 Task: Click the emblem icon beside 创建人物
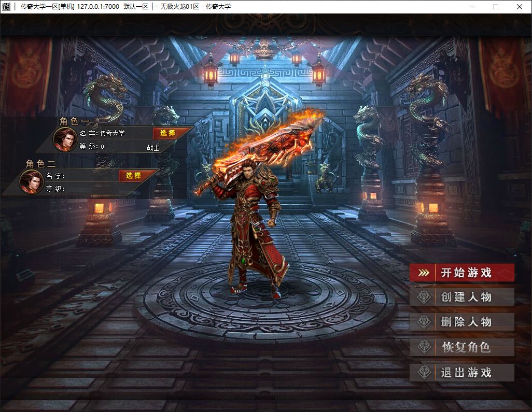(x=424, y=297)
